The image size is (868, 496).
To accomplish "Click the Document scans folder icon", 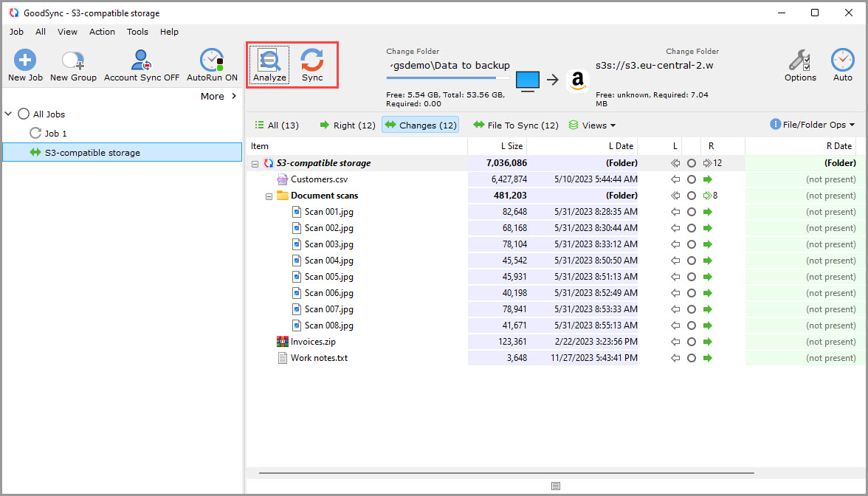I will 282,196.
